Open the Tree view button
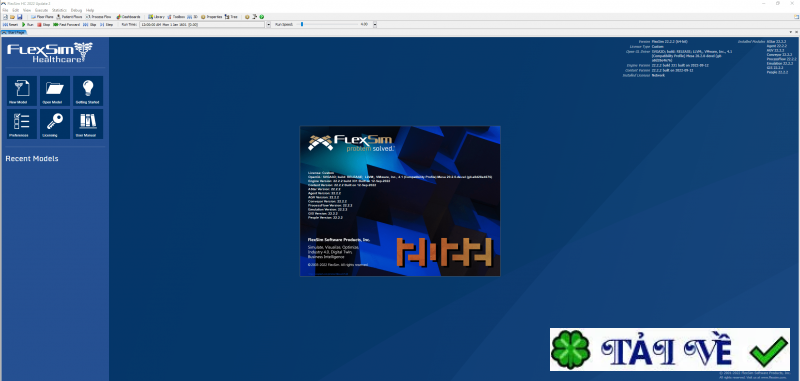Image resolution: width=800 pixels, height=381 pixels. point(232,17)
